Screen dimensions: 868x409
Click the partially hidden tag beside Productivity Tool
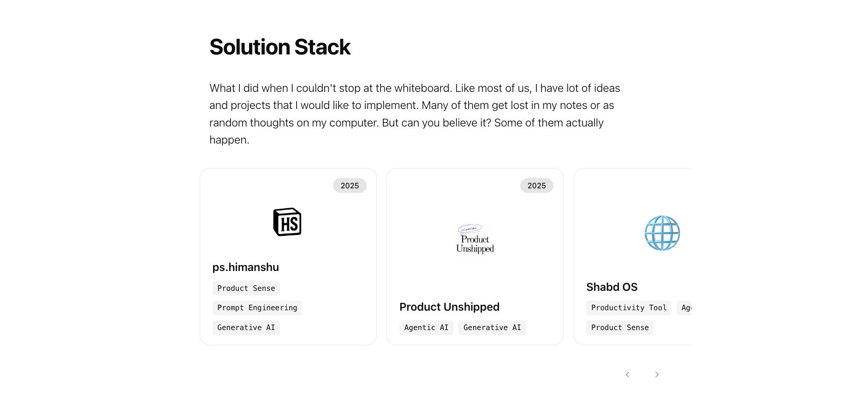point(685,308)
